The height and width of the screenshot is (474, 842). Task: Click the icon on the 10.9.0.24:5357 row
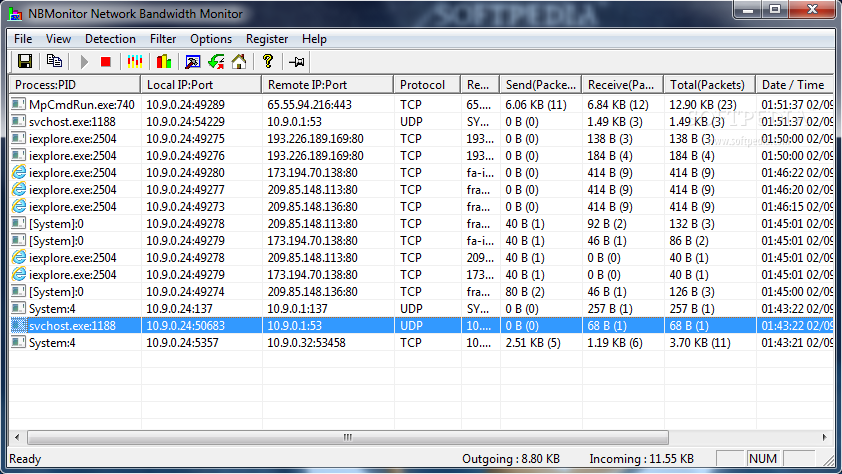click(x=18, y=342)
